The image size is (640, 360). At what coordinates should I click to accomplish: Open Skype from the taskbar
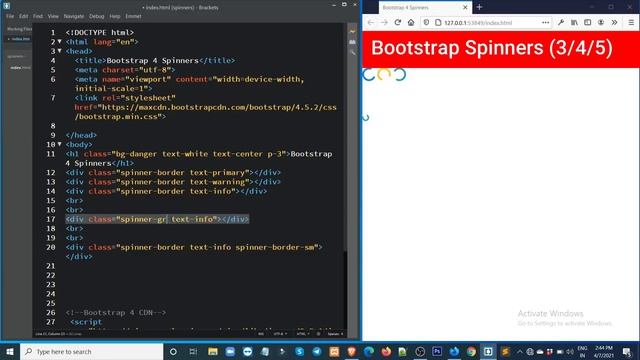pos(300,351)
